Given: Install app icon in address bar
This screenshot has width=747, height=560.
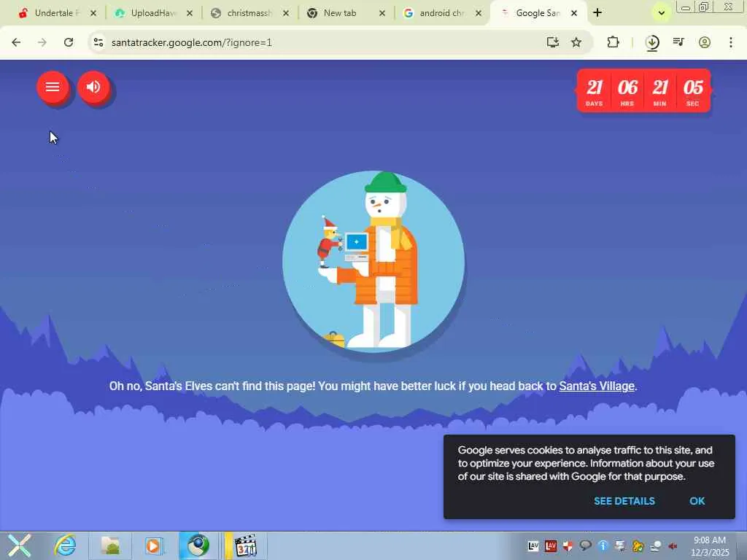Looking at the screenshot, I should [x=553, y=42].
